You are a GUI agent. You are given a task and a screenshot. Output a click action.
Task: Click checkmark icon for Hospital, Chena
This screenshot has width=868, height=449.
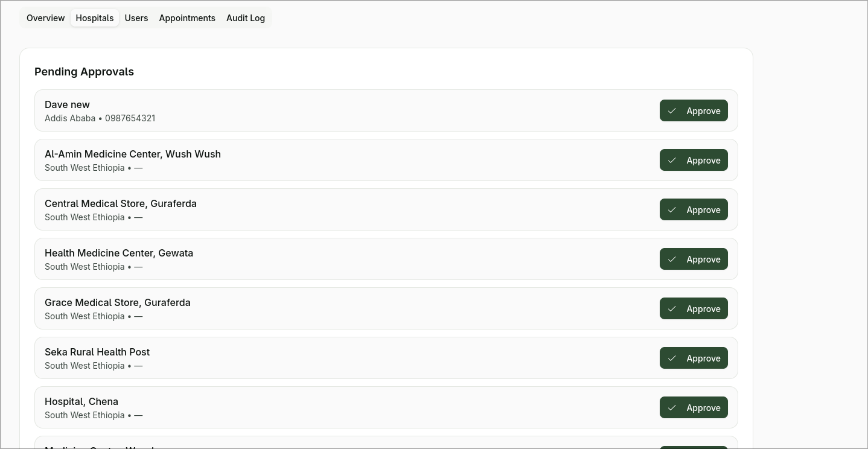pos(672,408)
